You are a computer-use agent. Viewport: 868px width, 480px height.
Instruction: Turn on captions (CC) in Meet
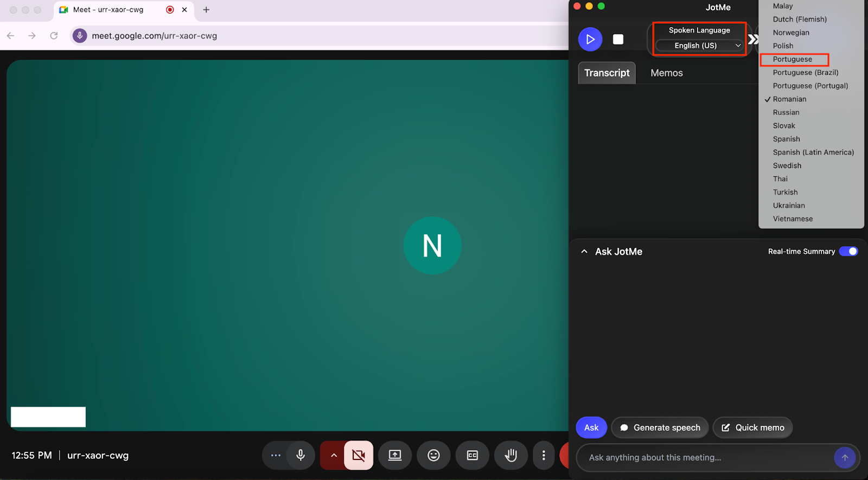pos(473,455)
